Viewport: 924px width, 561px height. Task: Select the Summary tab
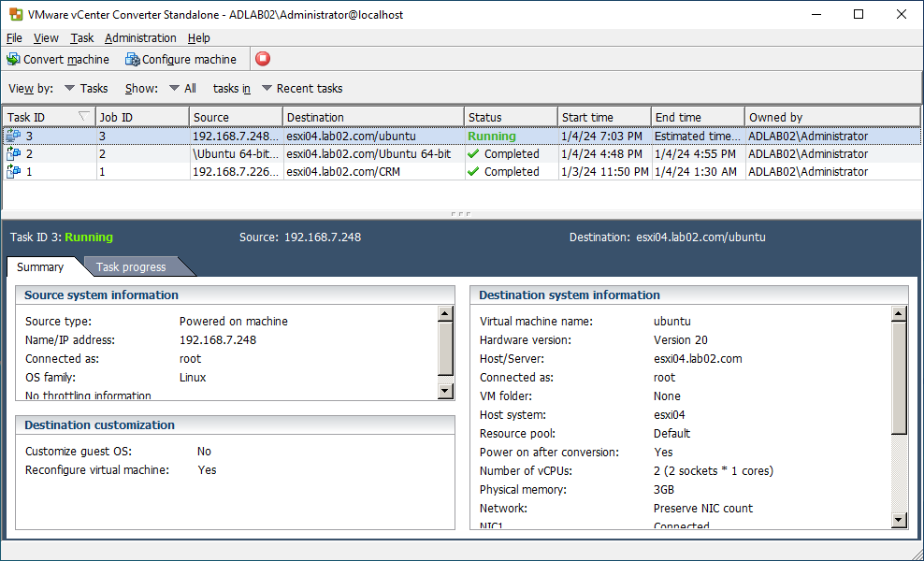[x=40, y=267]
